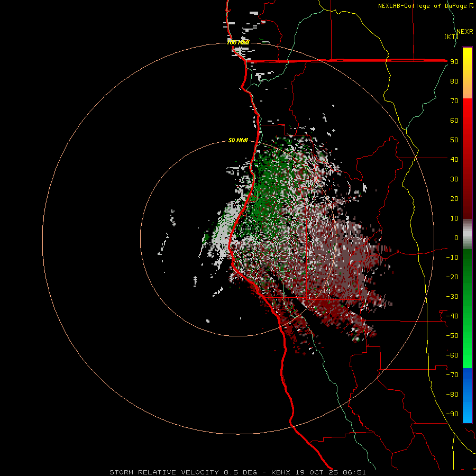Click the 50 scale label on color bar
This screenshot has height=476, width=476.
[x=454, y=140]
